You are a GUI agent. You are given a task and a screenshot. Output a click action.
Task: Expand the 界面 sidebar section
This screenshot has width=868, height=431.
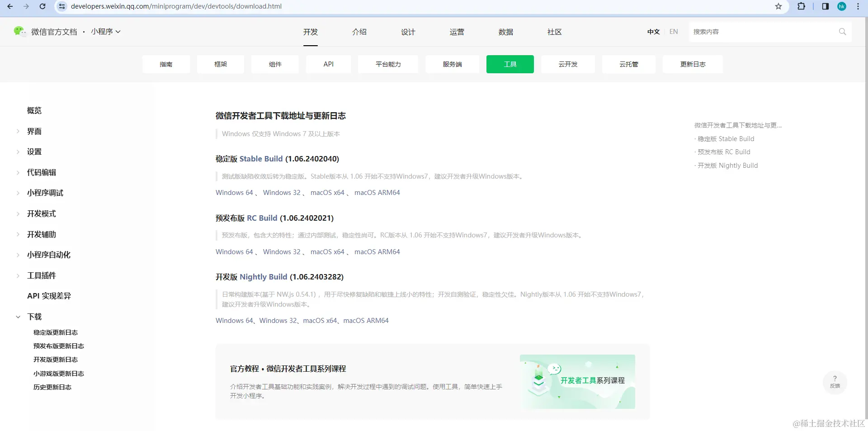coord(18,131)
